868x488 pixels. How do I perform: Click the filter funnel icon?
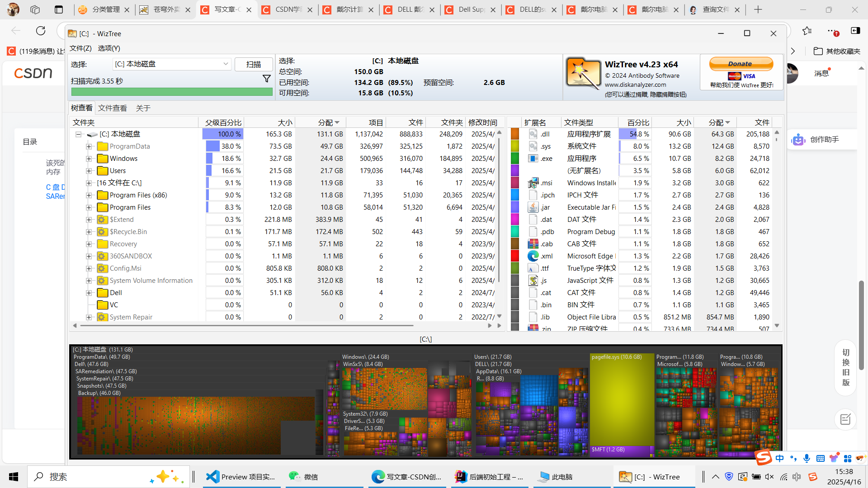[x=267, y=79]
